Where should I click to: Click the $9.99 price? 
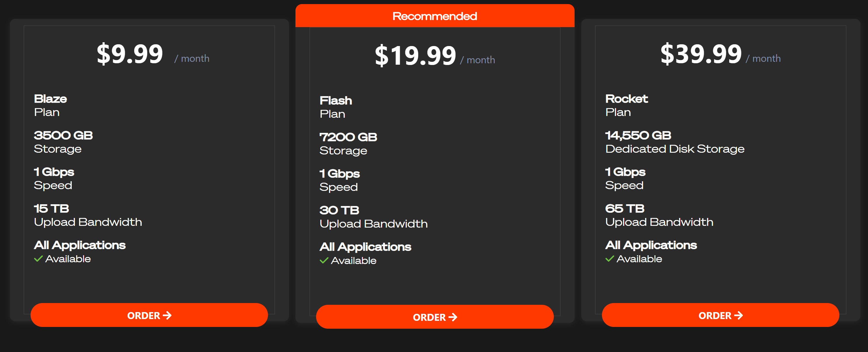coord(130,54)
